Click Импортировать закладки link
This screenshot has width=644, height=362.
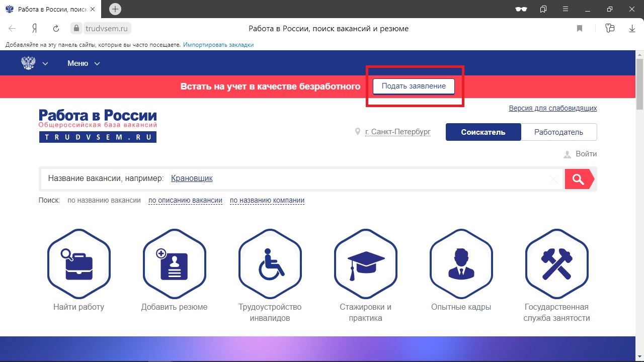(218, 45)
